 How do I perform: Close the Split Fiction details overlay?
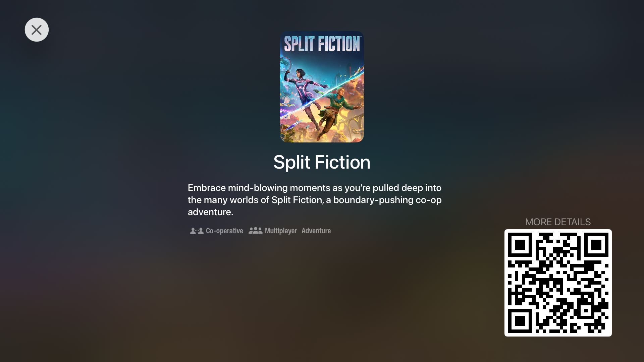(37, 30)
